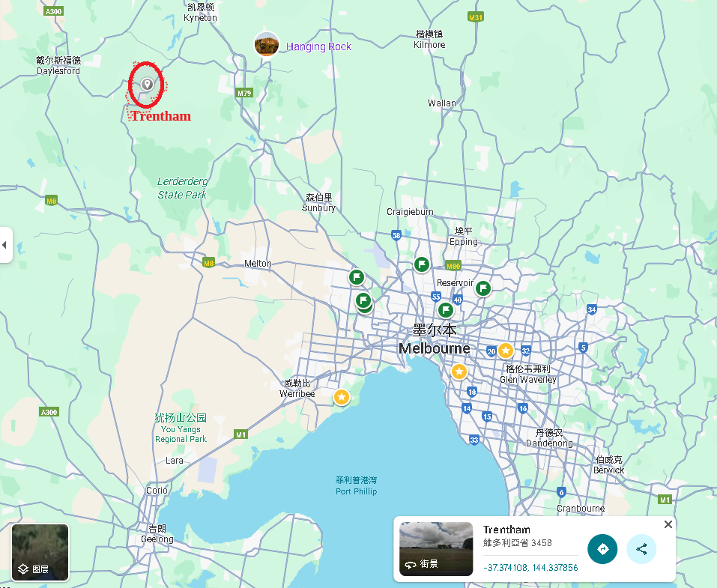Image resolution: width=717 pixels, height=588 pixels.
Task: Click the coordinates -37.374108, 144.337856
Action: pos(530,568)
